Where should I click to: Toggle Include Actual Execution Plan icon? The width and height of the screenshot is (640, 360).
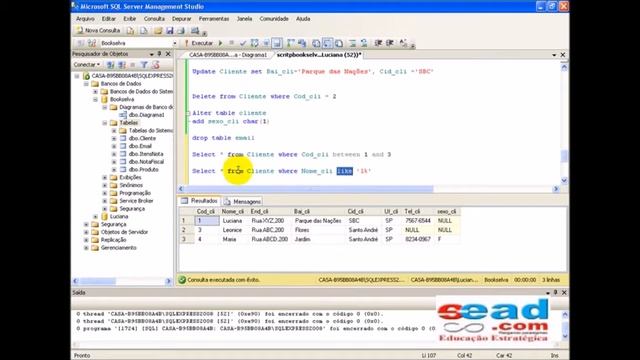291,43
